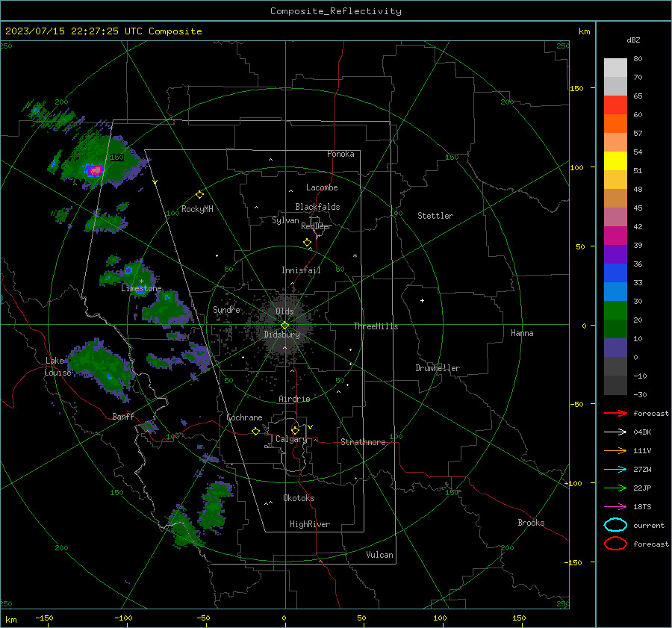Click the red forecast arrow legend icon
This screenshot has width=672, height=628.
click(x=615, y=413)
